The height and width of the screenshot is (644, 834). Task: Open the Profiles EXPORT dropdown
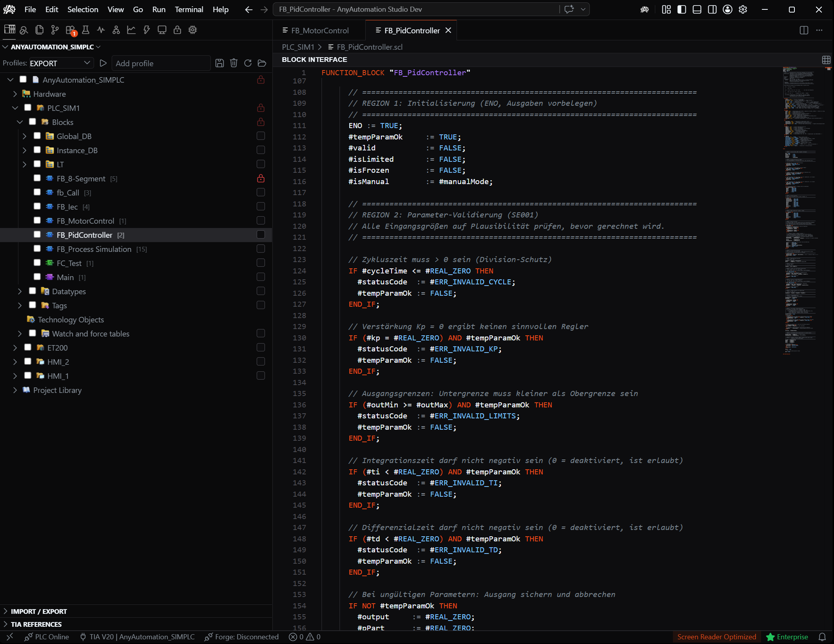point(61,63)
